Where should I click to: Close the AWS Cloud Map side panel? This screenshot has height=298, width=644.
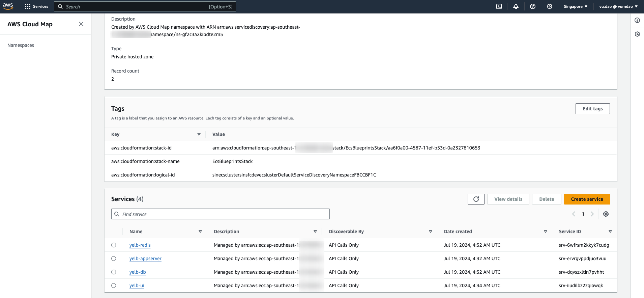coord(81,24)
